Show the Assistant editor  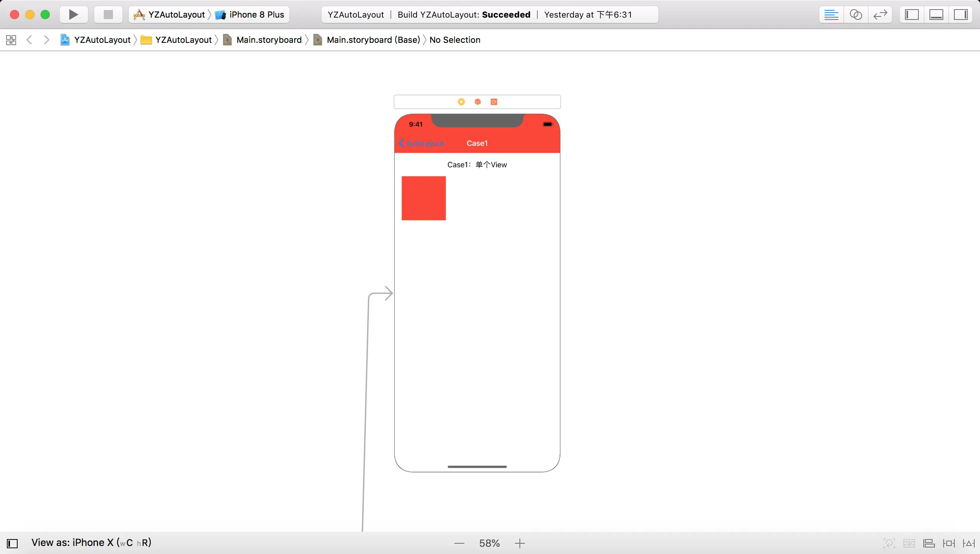pyautogui.click(x=856, y=15)
